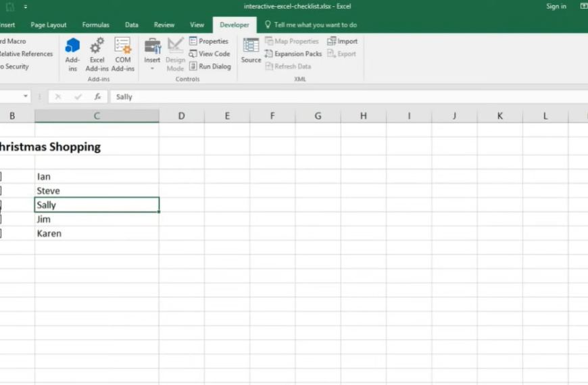Open the Add-ins button
Image resolution: width=588 pixels, height=385 pixels.
pyautogui.click(x=72, y=55)
